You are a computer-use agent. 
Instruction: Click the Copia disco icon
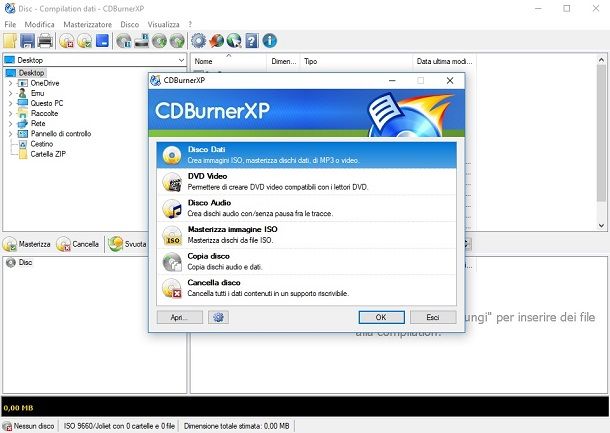(172, 262)
